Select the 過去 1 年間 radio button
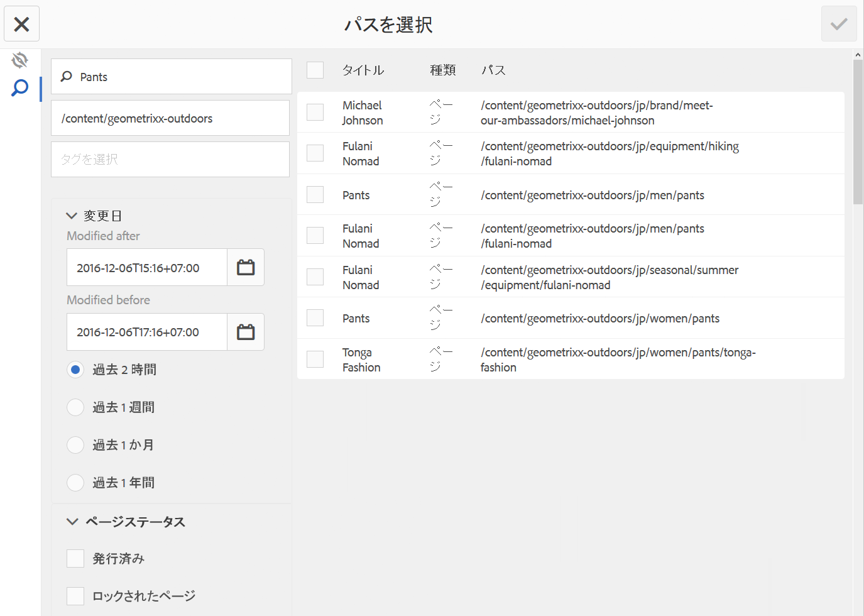This screenshot has width=864, height=616. coord(75,483)
